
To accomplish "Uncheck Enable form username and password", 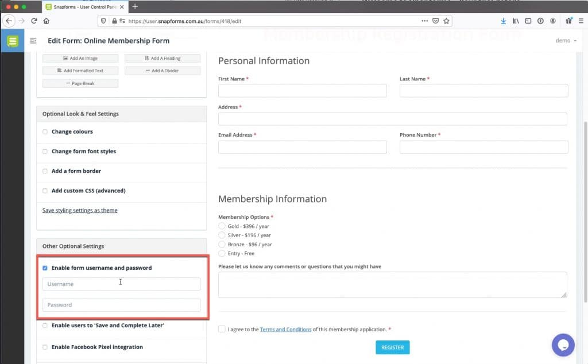I will click(x=45, y=268).
